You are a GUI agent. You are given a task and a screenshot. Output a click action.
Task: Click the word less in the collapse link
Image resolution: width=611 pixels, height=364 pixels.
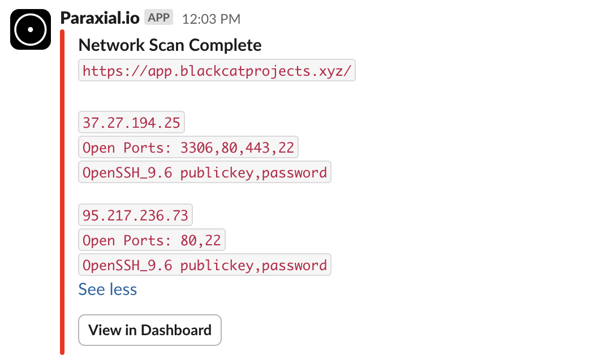123,289
